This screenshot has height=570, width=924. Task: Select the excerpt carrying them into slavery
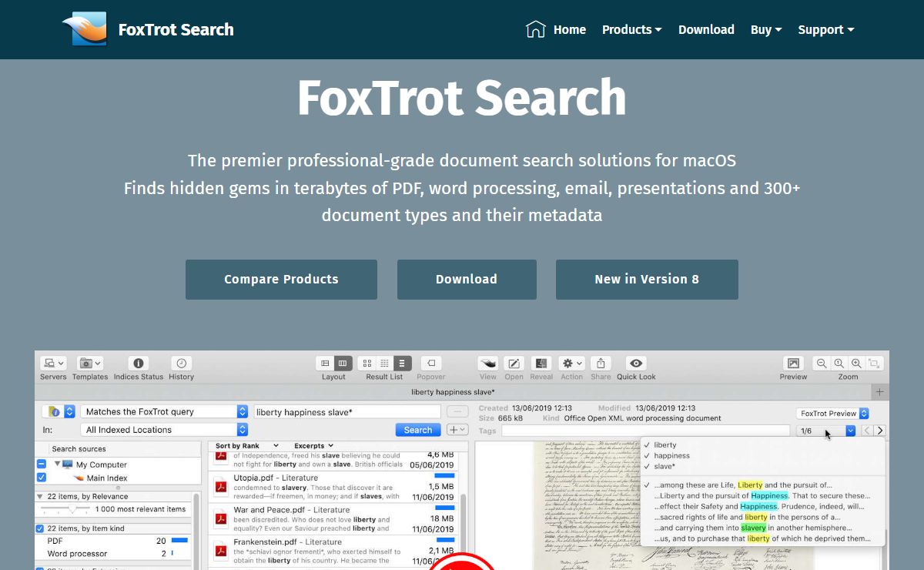click(752, 528)
